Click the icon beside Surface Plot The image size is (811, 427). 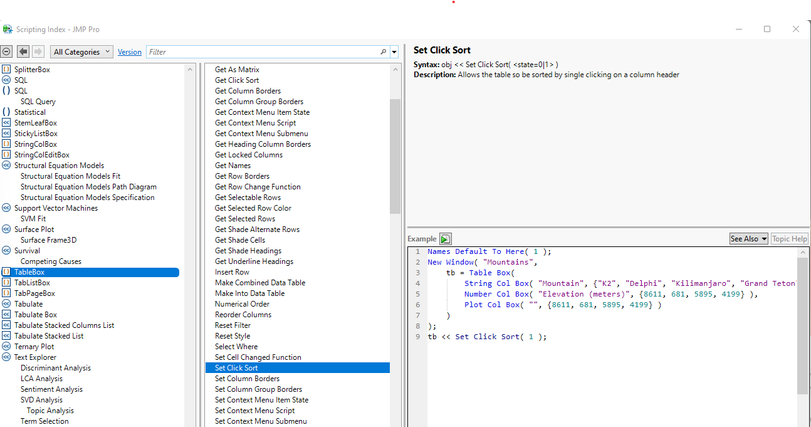click(7, 229)
